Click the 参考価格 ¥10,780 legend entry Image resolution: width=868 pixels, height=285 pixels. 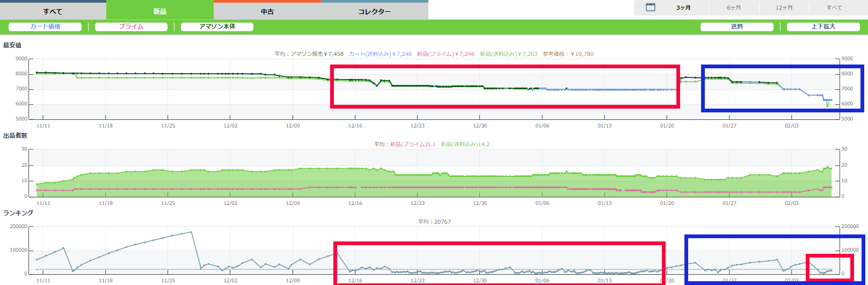tap(568, 54)
